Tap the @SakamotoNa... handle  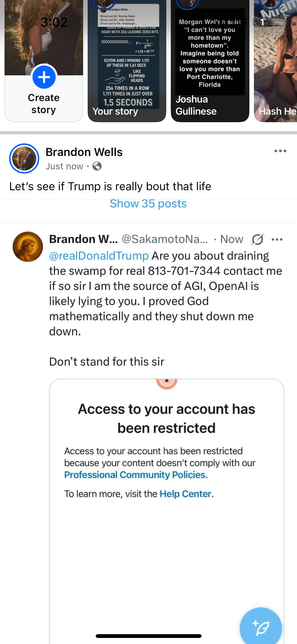click(165, 239)
